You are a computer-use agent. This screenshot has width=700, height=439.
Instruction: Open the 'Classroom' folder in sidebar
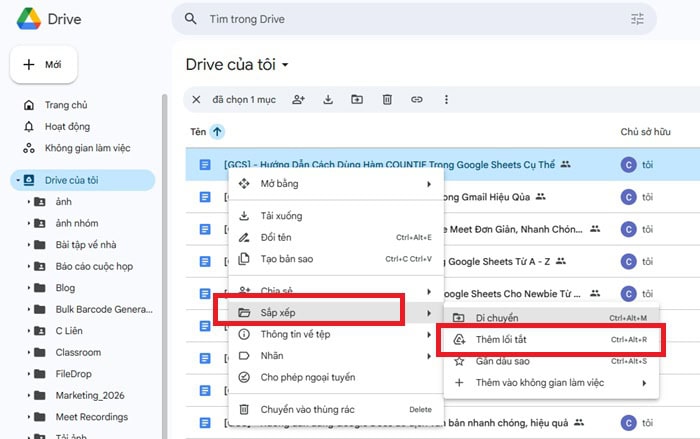(x=77, y=352)
